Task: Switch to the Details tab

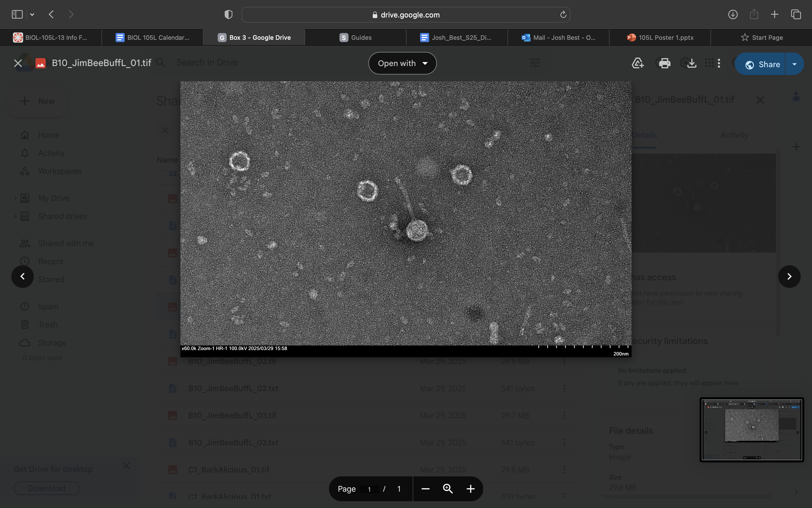Action: click(x=644, y=135)
